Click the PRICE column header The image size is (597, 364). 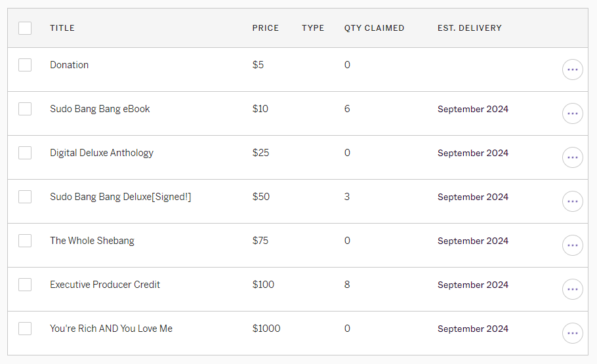click(266, 28)
